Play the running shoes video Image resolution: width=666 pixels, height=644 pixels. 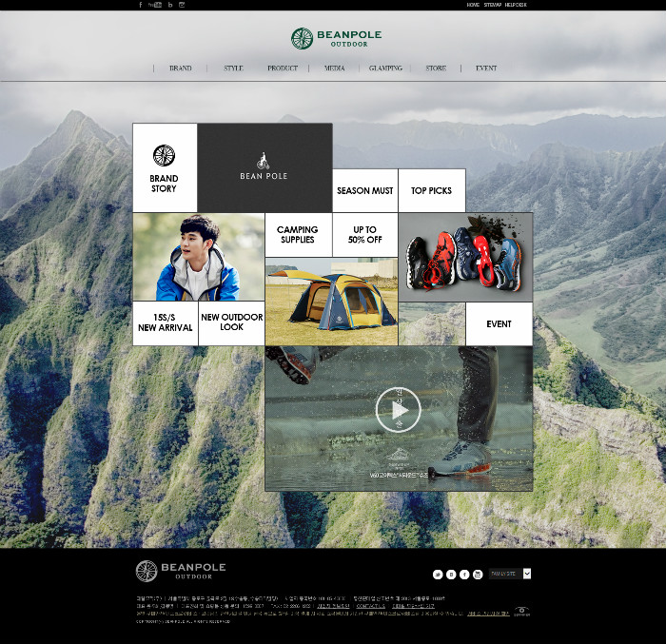(x=398, y=409)
